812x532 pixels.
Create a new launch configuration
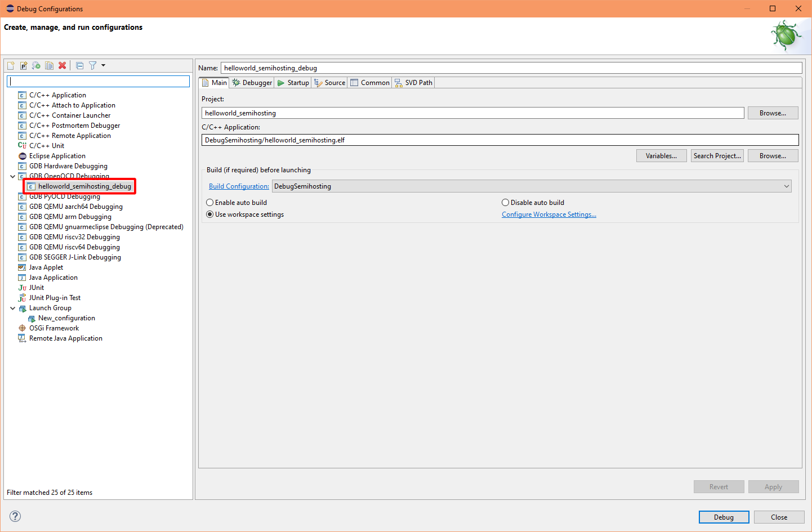pos(10,65)
